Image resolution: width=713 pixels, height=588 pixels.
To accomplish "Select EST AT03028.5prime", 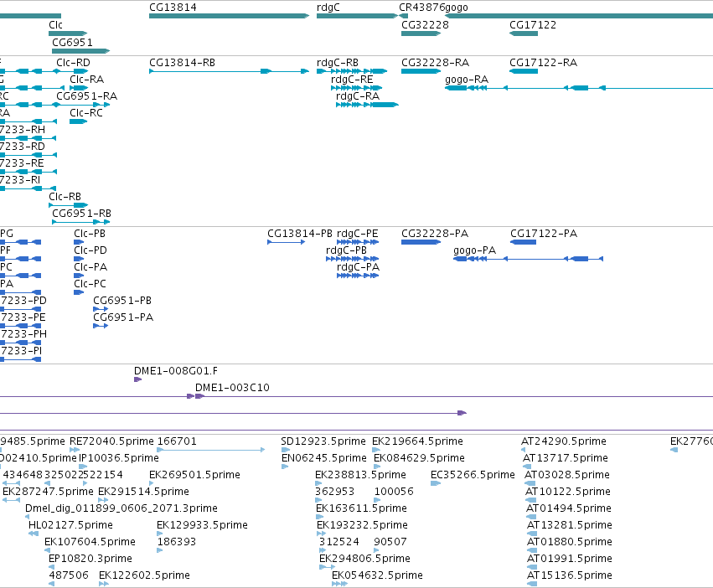I will tap(530, 483).
